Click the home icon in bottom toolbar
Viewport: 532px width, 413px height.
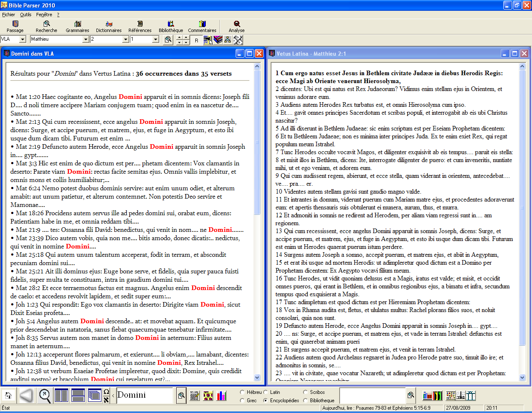click(x=8, y=395)
